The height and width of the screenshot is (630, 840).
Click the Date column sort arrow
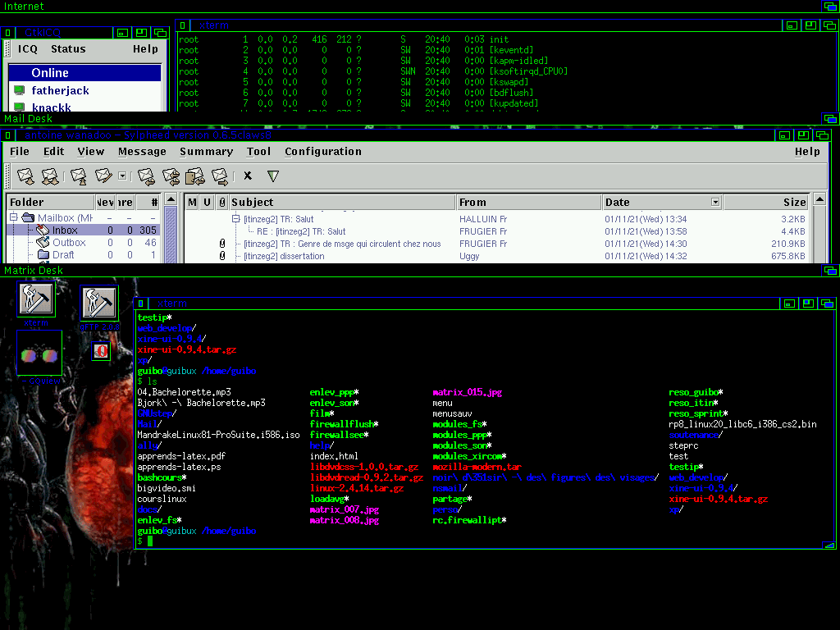715,202
